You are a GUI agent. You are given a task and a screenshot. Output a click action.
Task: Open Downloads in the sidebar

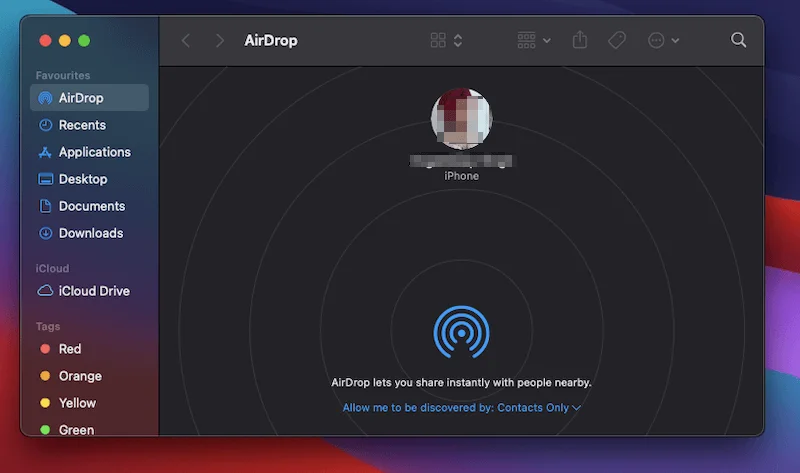[x=91, y=233]
